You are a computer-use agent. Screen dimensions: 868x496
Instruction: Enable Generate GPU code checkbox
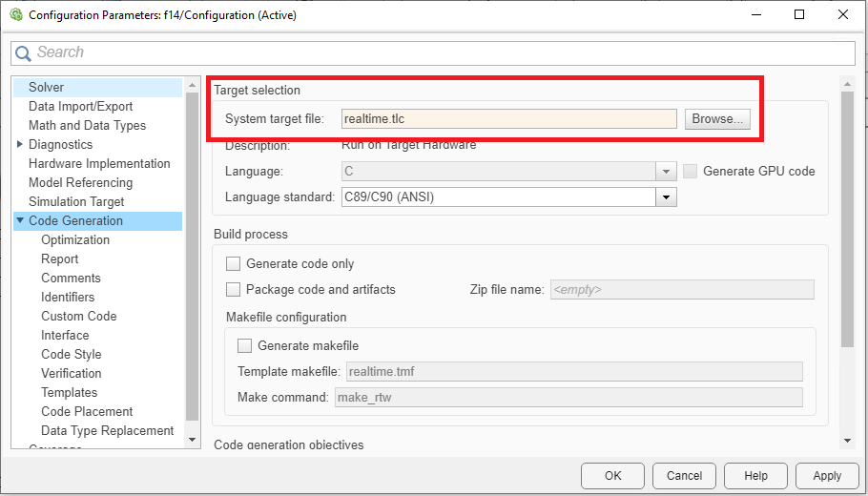pyautogui.click(x=691, y=172)
